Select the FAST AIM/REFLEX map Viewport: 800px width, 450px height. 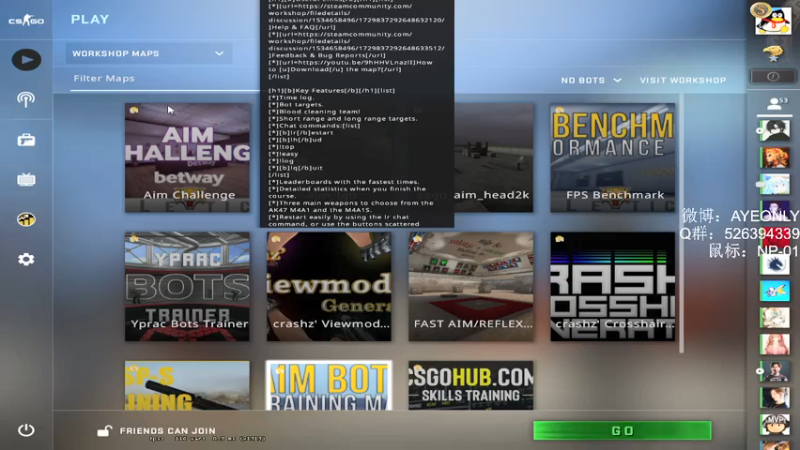pyautogui.click(x=471, y=286)
